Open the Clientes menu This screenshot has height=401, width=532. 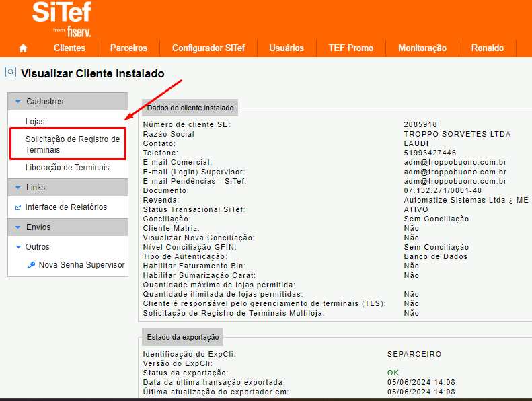(69, 48)
